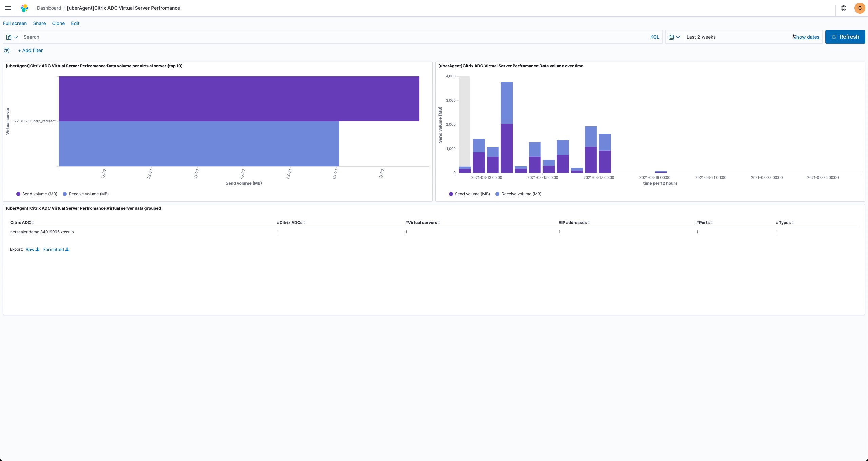Switch query language via KQL
Image resolution: width=868 pixels, height=461 pixels.
(x=654, y=37)
